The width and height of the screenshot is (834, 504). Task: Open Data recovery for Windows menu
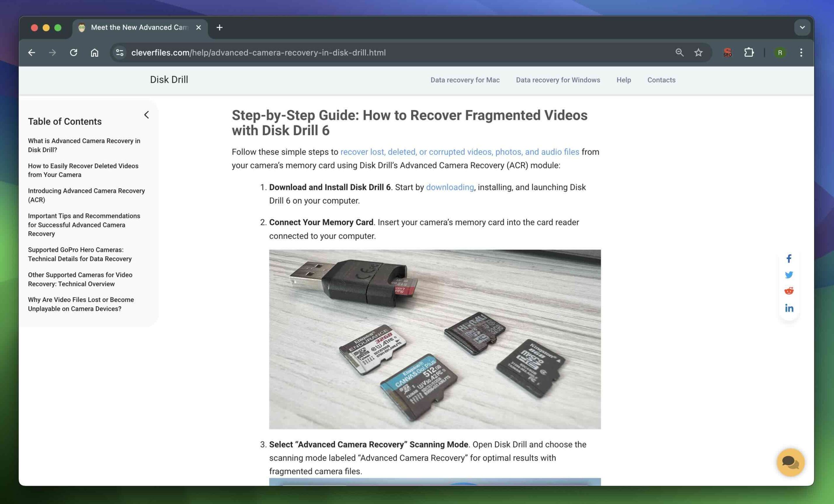558,80
